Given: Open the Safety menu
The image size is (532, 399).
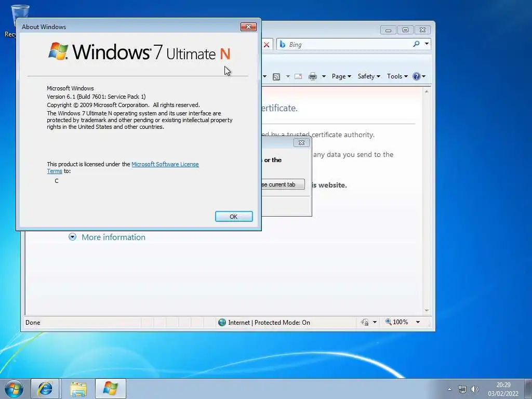Looking at the screenshot, I should tap(369, 76).
